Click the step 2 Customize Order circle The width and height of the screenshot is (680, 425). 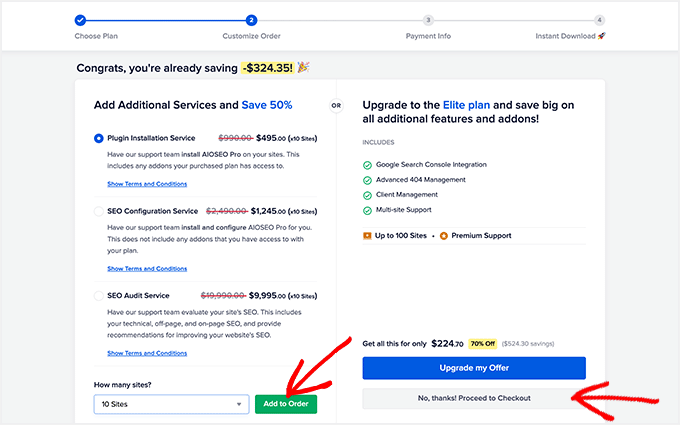252,19
